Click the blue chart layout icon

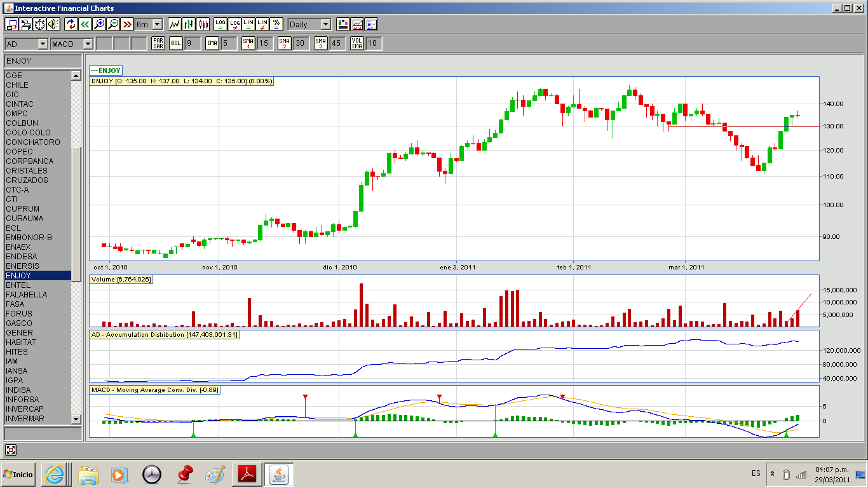pyautogui.click(x=372, y=24)
